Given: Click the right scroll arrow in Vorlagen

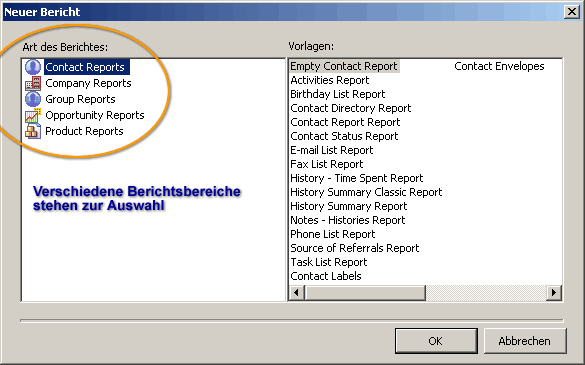Looking at the screenshot, I should point(554,293).
